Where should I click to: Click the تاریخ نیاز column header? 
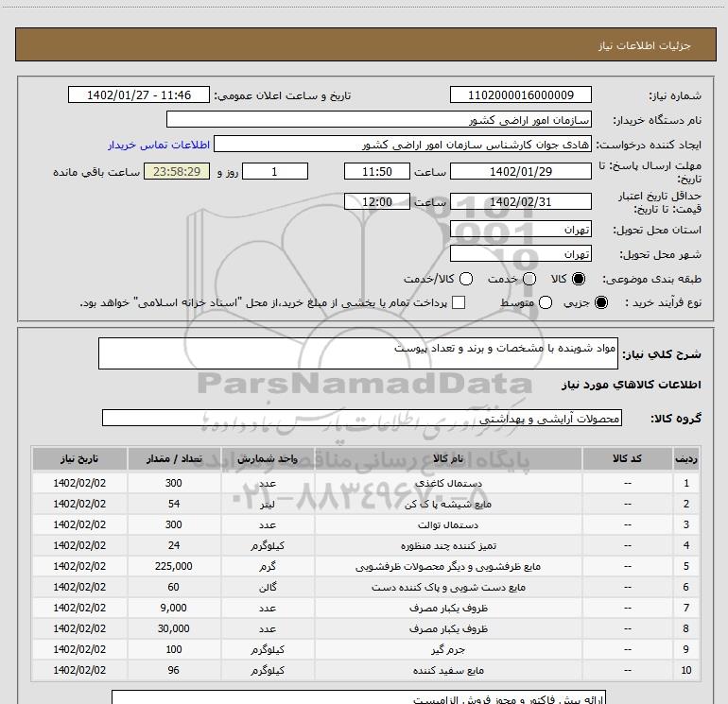click(x=79, y=458)
